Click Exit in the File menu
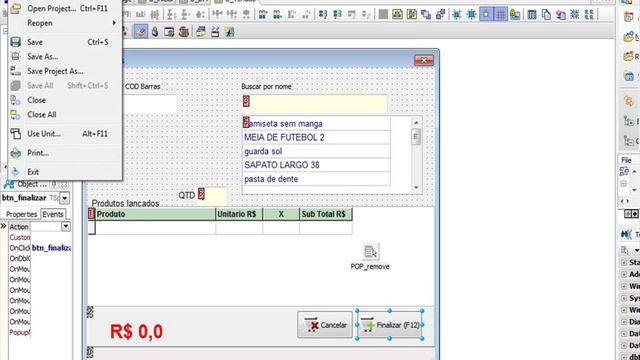 (x=65, y=172)
